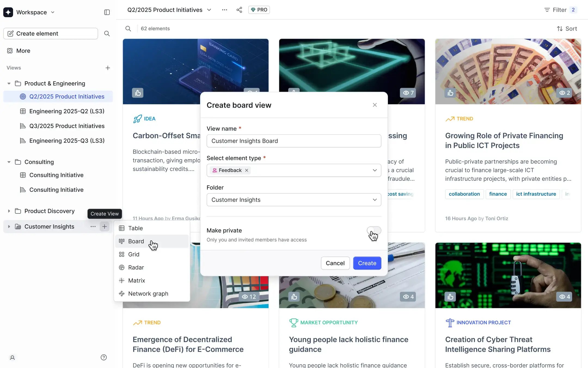Like the Growing Role of Private Financing card

[450, 93]
